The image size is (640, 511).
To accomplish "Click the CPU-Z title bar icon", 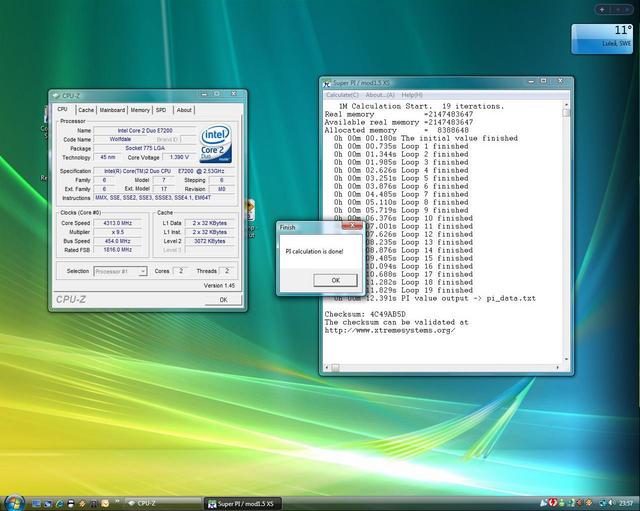I will 56,96.
